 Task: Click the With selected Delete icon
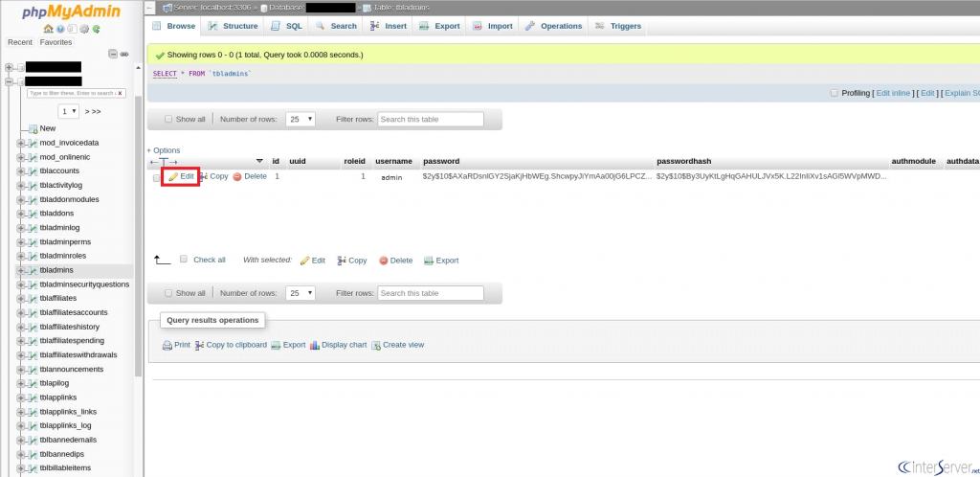point(383,261)
